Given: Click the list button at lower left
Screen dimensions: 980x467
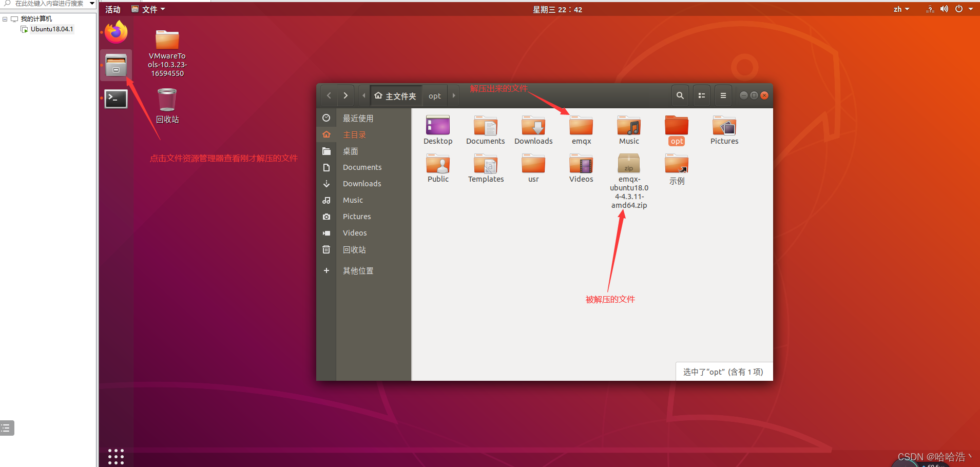Looking at the screenshot, I should 6,428.
